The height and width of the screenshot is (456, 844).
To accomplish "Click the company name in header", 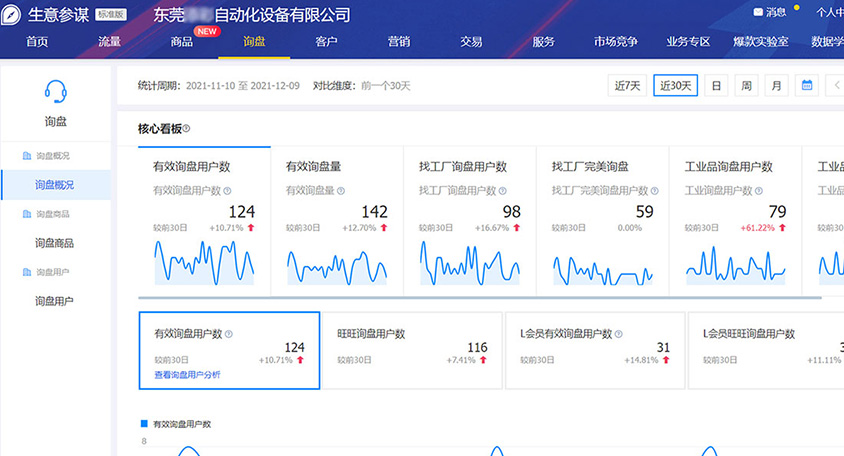I will click(x=252, y=15).
